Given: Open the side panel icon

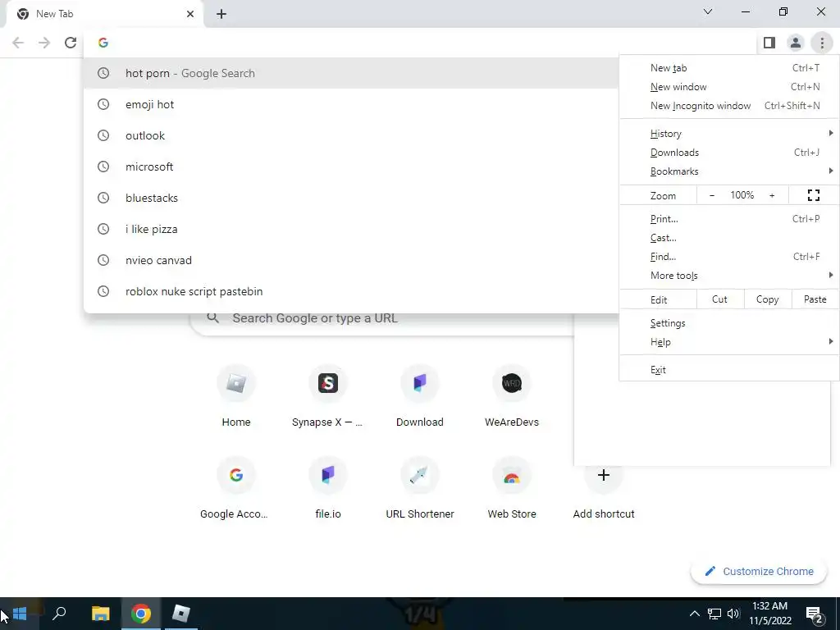Looking at the screenshot, I should tap(769, 43).
